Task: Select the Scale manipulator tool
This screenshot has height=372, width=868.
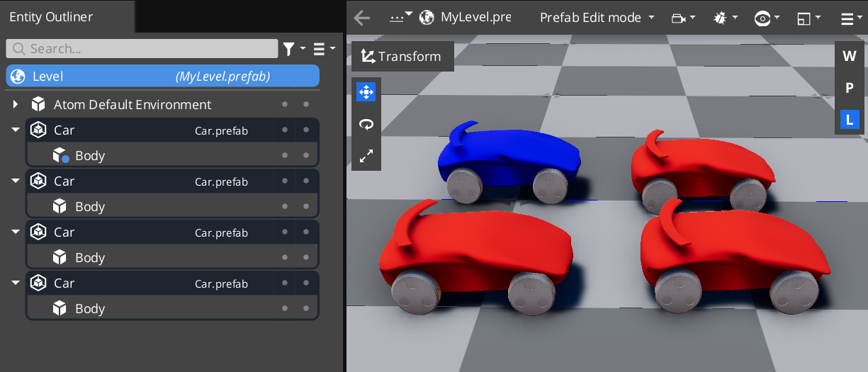Action: [366, 157]
